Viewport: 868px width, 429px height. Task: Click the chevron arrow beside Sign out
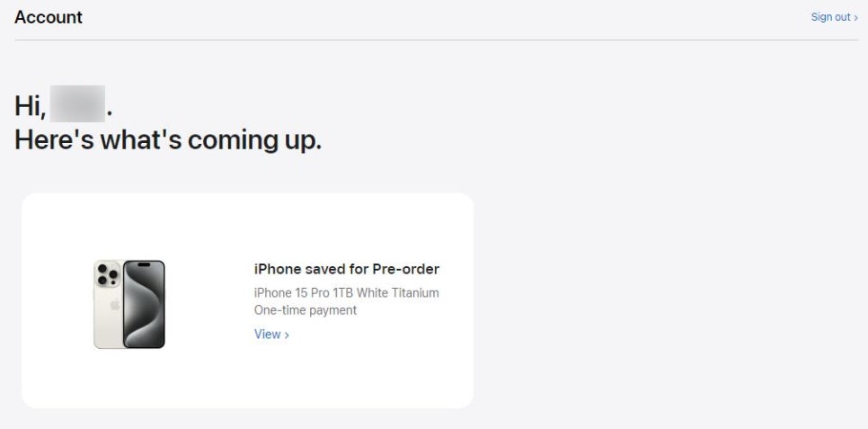tap(855, 18)
